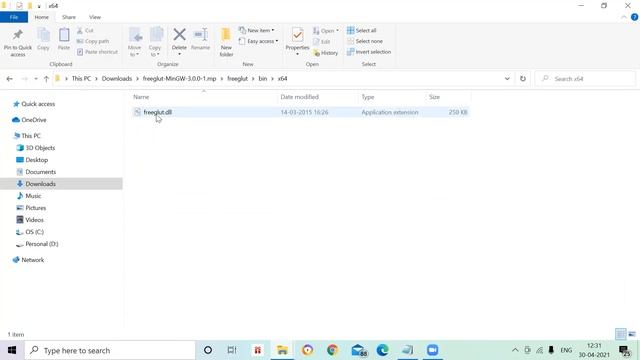The image size is (640, 360).
Task: Refresh the current folder
Action: (523, 79)
